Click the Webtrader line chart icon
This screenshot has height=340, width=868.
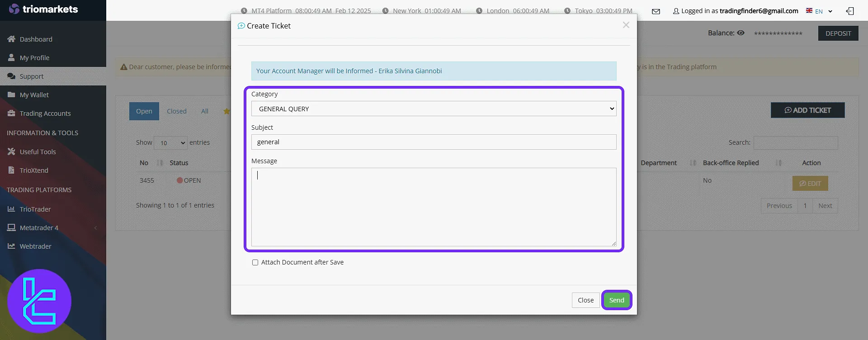[x=11, y=246]
